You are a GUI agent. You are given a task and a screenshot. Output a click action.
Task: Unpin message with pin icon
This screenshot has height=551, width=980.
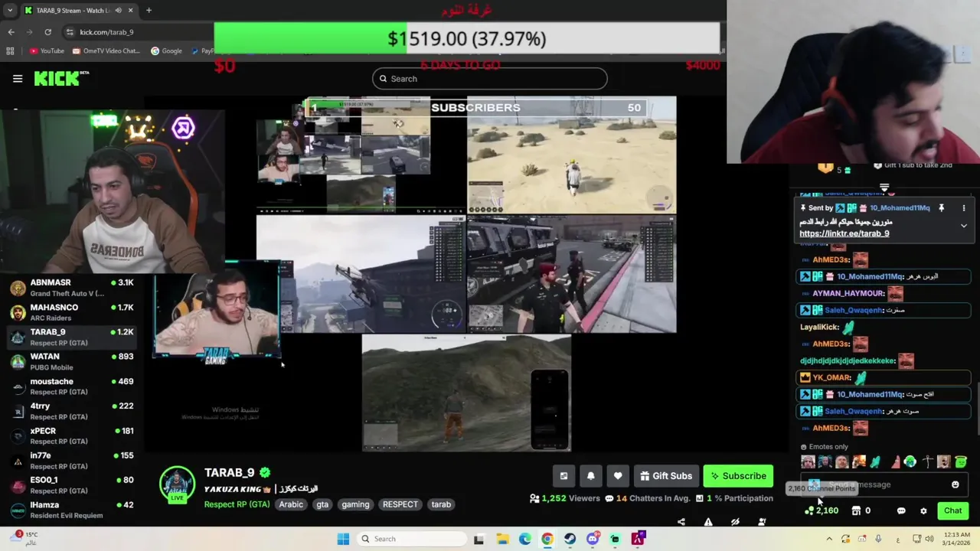942,208
